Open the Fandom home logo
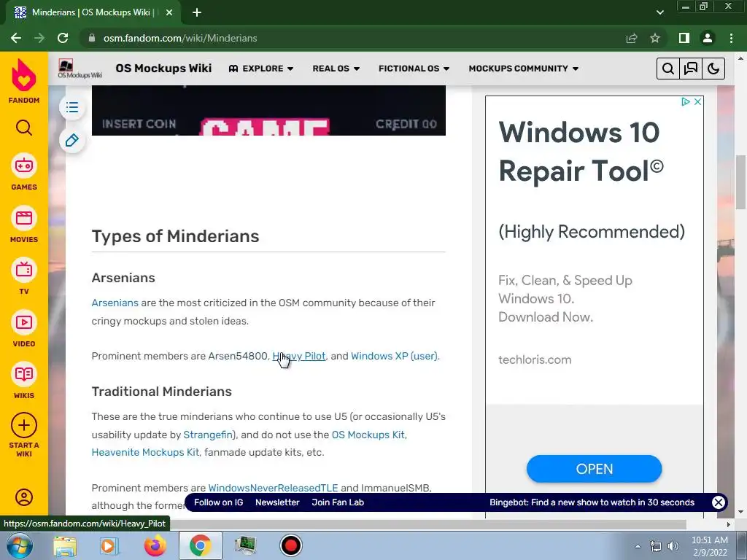The height and width of the screenshot is (560, 747). point(24,81)
